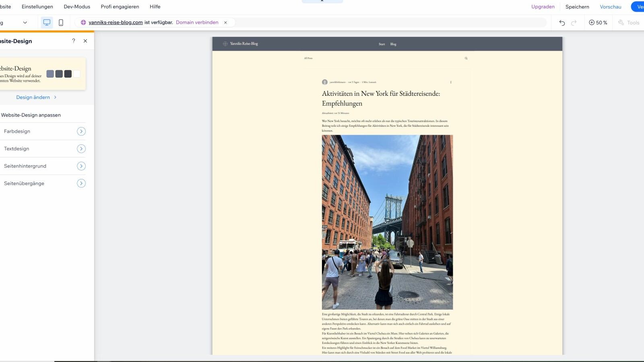The height and width of the screenshot is (362, 644).
Task: Switch to desktop view icon
Action: point(47,23)
